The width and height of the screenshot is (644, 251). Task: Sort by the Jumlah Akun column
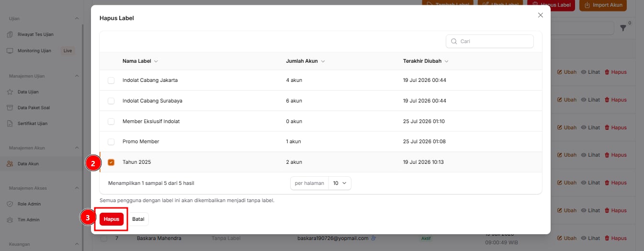tap(305, 61)
